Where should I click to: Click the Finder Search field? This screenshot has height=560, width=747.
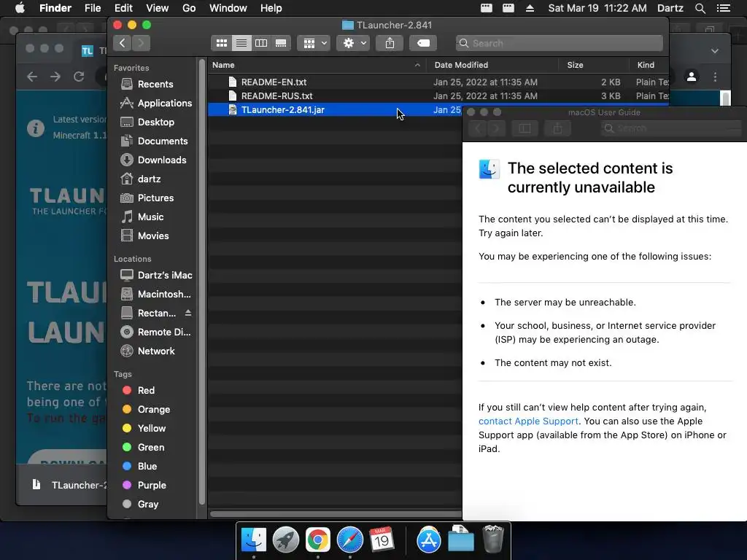point(560,43)
